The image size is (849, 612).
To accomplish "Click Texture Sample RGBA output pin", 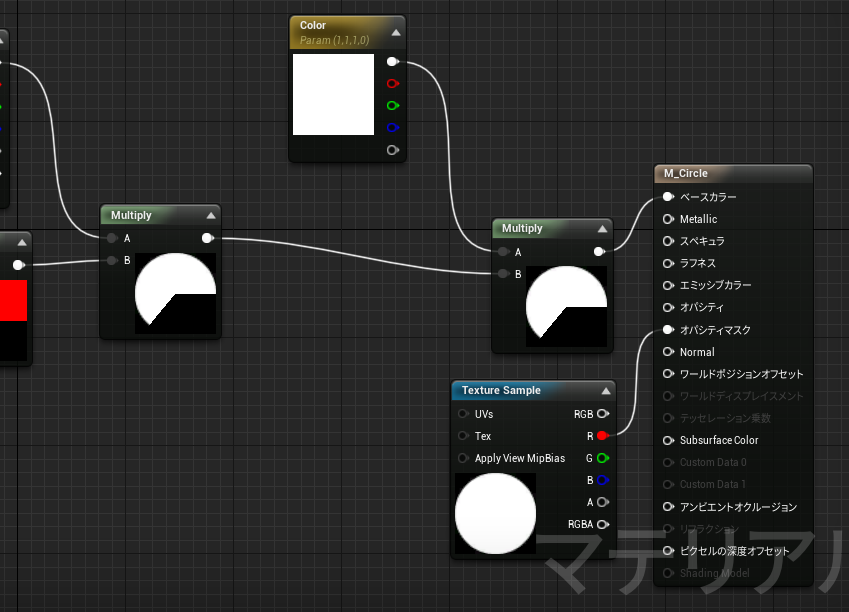I will point(603,524).
